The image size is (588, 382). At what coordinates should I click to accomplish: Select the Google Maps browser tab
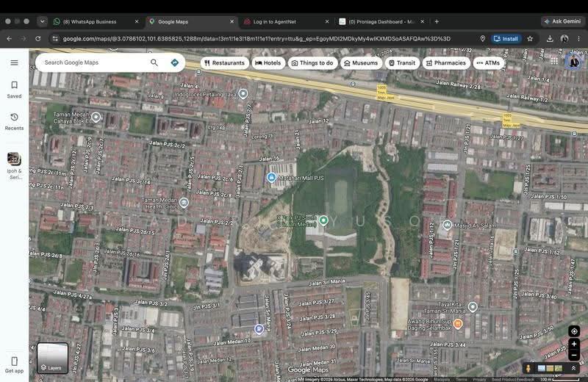coord(191,22)
